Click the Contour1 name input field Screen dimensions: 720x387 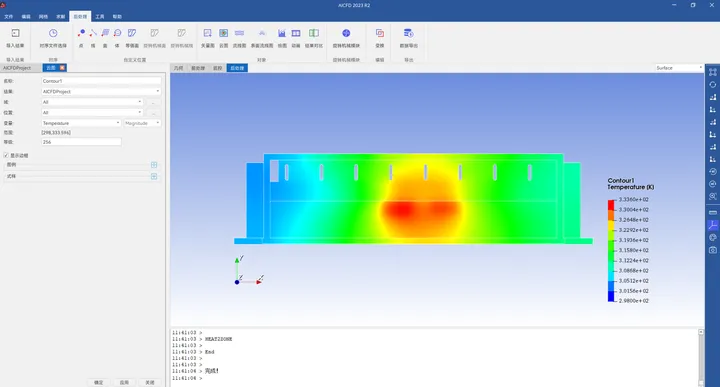(x=101, y=81)
